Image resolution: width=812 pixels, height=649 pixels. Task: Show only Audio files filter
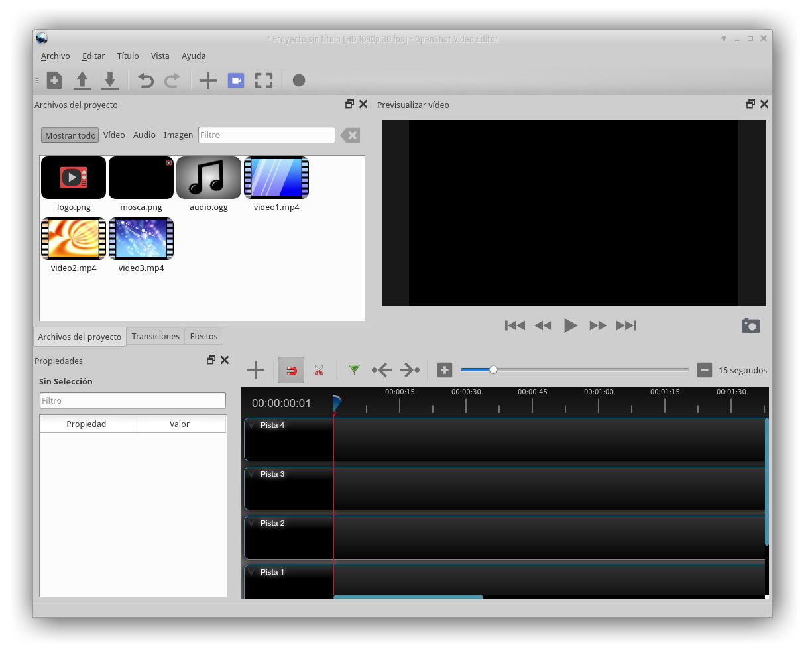144,135
